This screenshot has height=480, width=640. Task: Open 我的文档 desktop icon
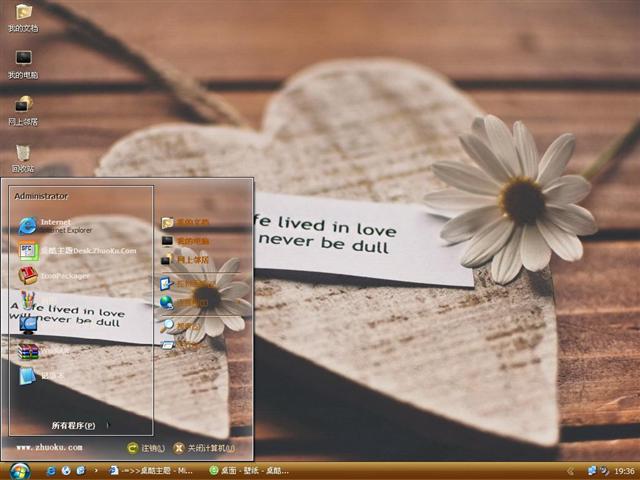23,18
